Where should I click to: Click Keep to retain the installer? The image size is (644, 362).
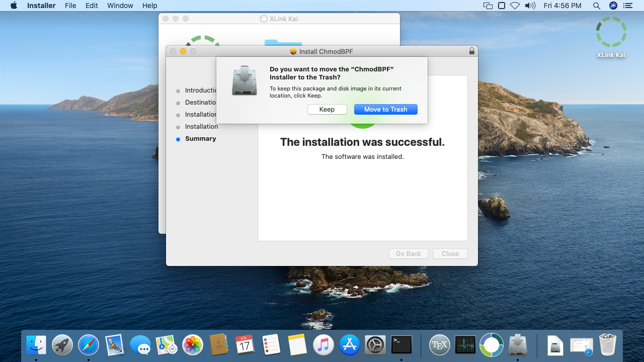[x=327, y=110]
